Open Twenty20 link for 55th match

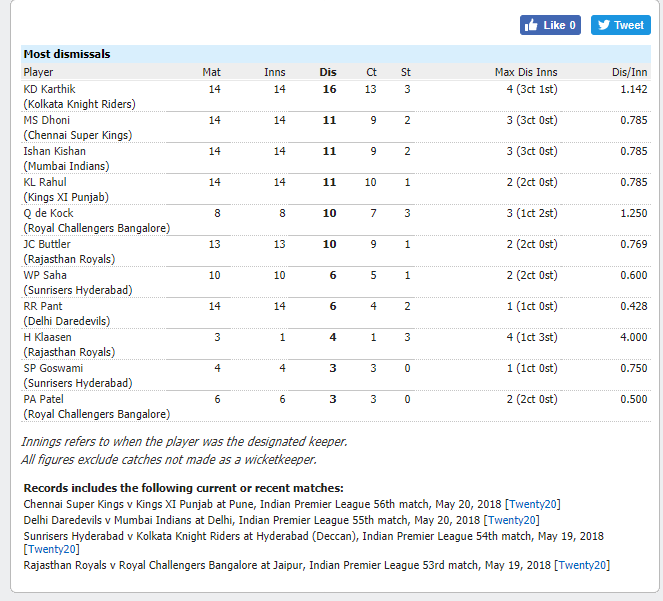512,520
